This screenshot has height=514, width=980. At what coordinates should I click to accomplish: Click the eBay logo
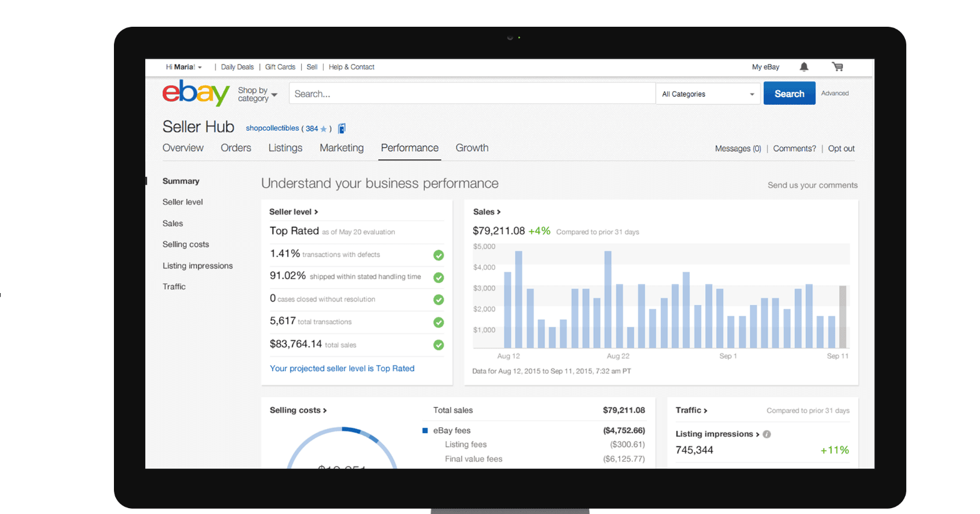pyautogui.click(x=196, y=93)
